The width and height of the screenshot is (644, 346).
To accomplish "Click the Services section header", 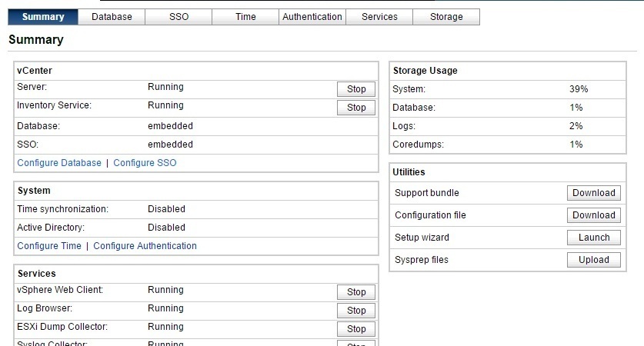I will [37, 274].
